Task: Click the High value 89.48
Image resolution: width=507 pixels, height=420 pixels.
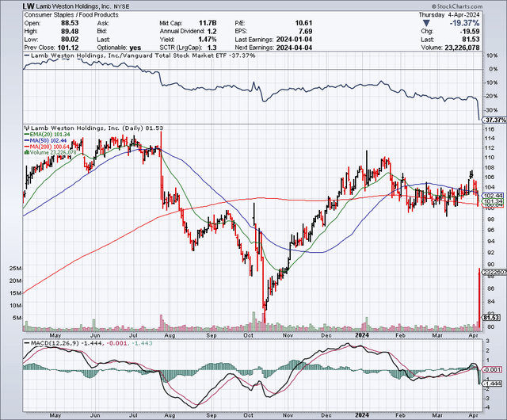Action: pos(70,31)
